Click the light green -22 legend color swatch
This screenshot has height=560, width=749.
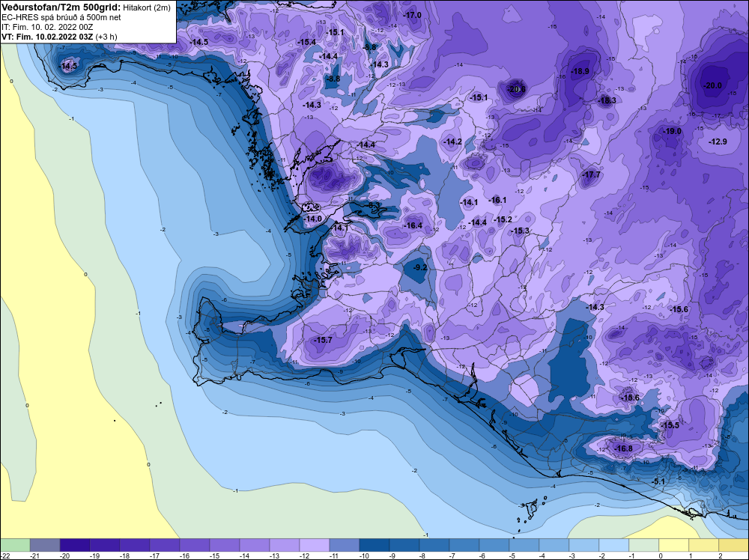(x=15, y=545)
